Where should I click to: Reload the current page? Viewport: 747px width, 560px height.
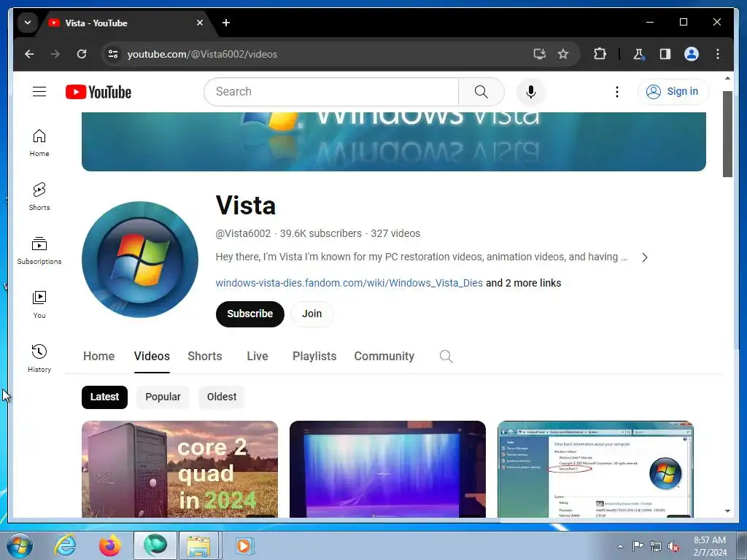82,54
